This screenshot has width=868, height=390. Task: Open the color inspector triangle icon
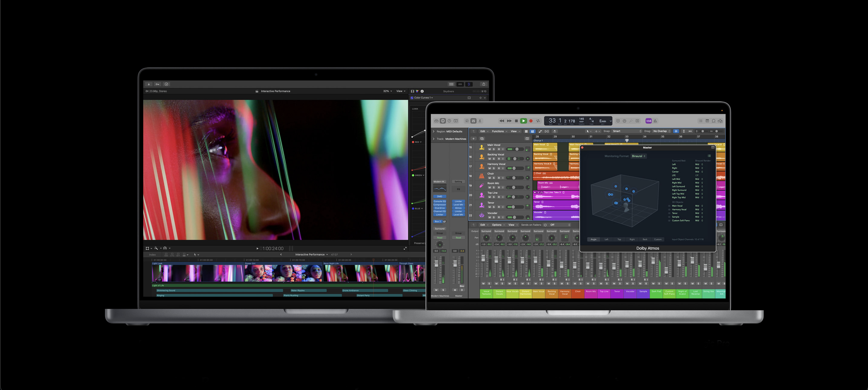(x=417, y=91)
